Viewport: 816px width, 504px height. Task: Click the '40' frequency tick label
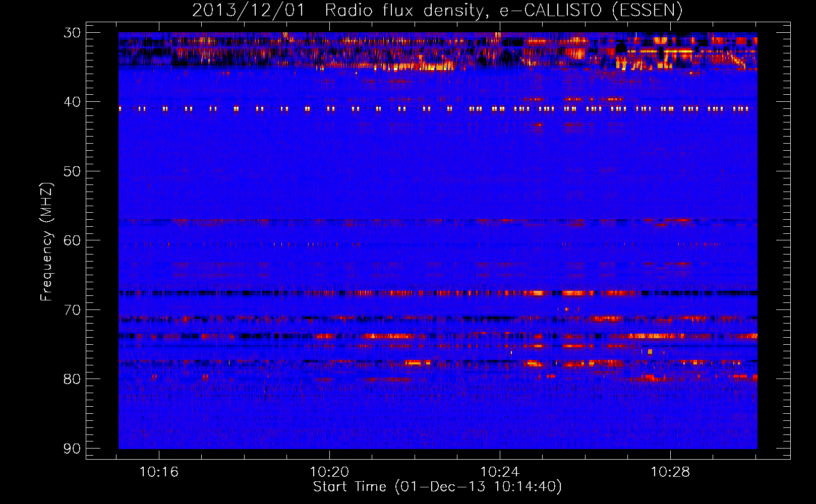(72, 102)
